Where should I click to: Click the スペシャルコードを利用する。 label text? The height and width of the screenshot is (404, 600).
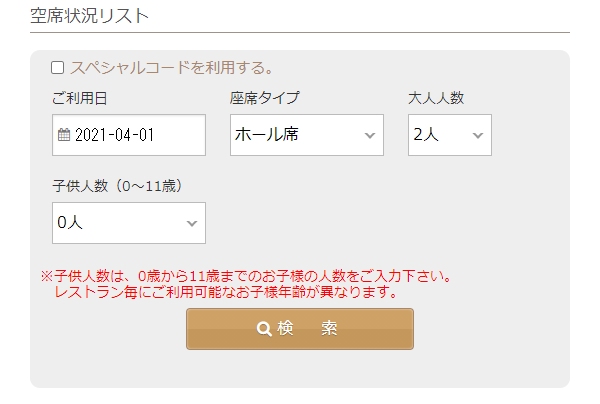172,68
